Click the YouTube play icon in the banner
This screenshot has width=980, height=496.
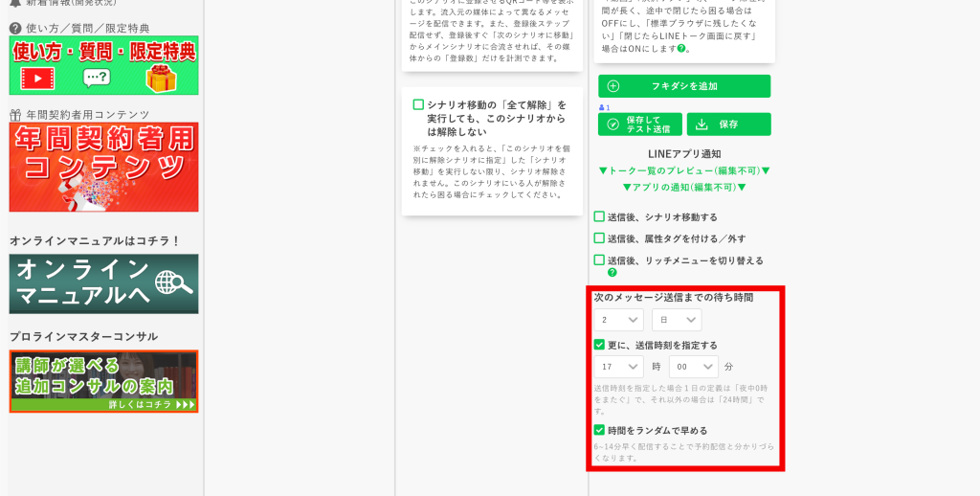pyautogui.click(x=37, y=79)
